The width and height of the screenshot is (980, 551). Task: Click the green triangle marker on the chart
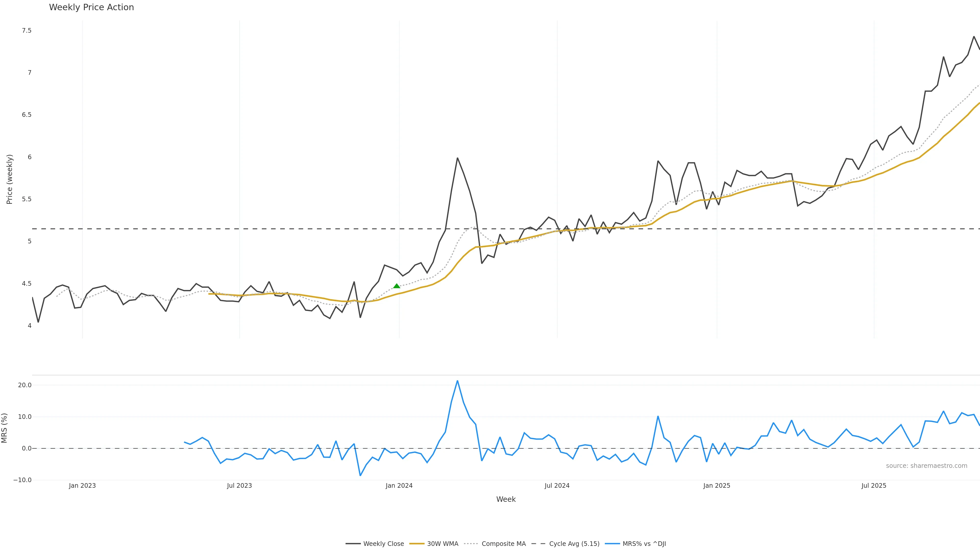coord(396,286)
